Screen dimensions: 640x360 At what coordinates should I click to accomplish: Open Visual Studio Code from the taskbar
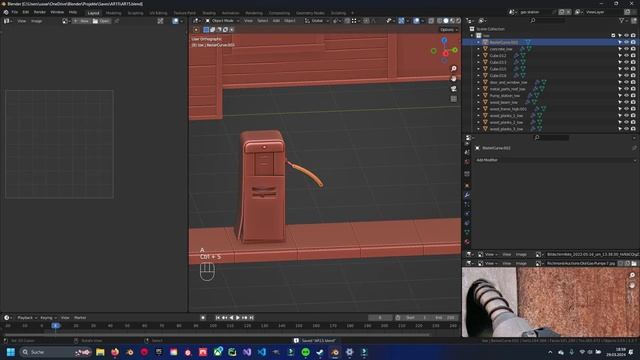click(x=262, y=352)
